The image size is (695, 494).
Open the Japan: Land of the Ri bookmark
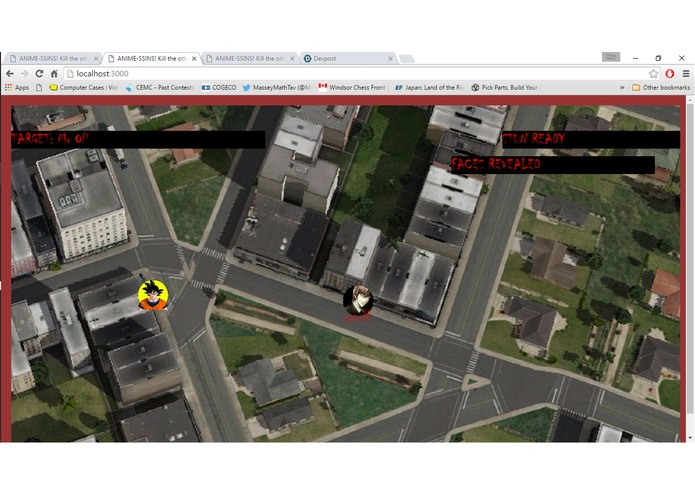coord(429,88)
